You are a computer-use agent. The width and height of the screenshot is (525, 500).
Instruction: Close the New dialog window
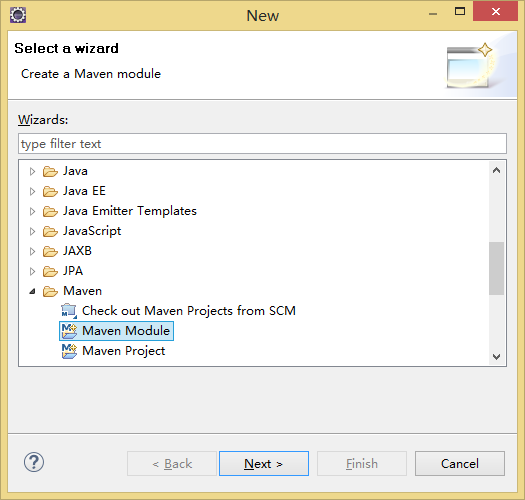point(496,12)
